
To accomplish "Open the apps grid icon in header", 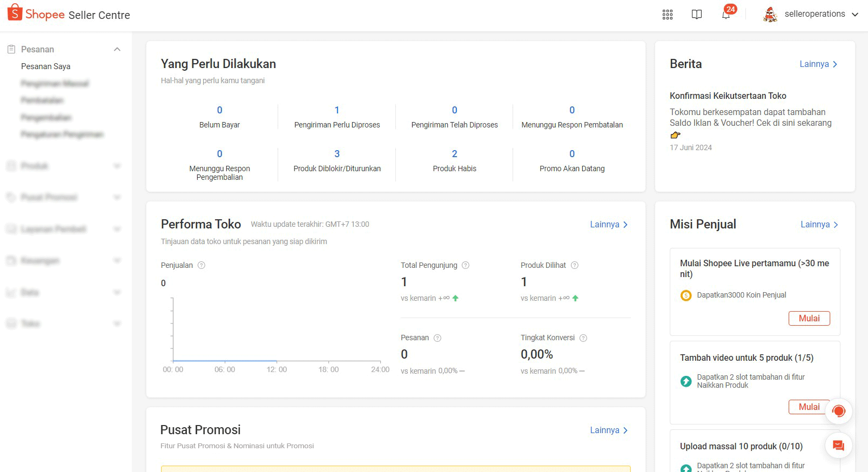I will click(x=668, y=15).
